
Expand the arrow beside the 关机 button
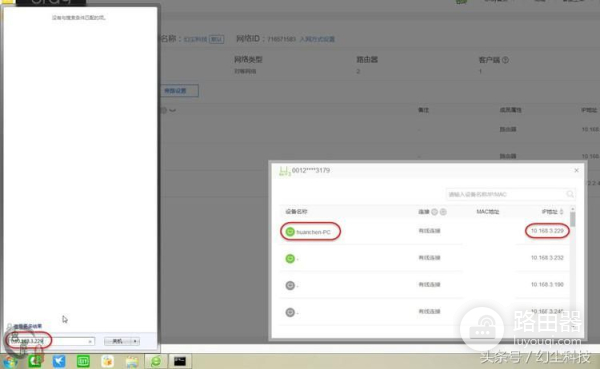click(135, 341)
